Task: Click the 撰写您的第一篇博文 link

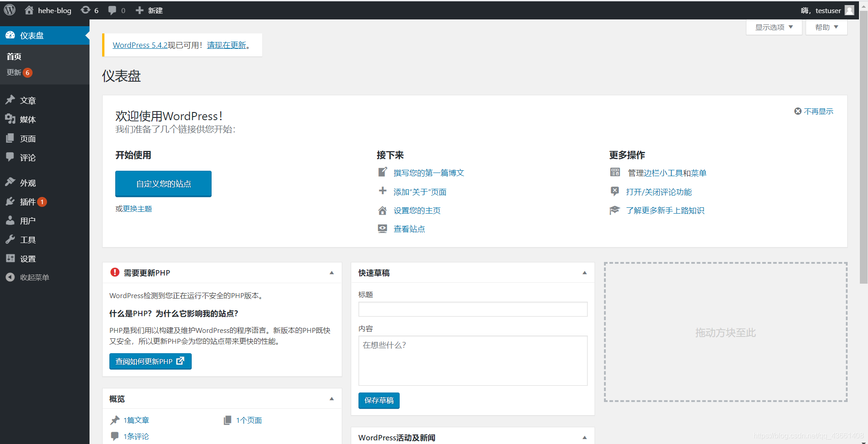Action: point(429,173)
